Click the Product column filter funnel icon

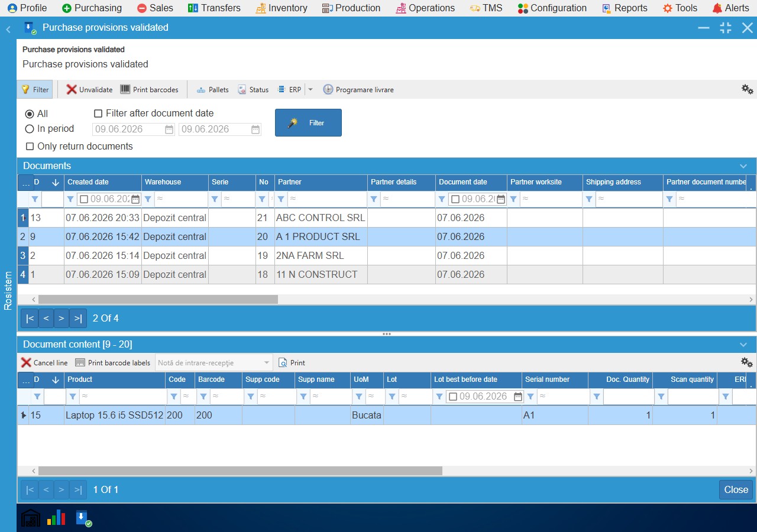73,397
